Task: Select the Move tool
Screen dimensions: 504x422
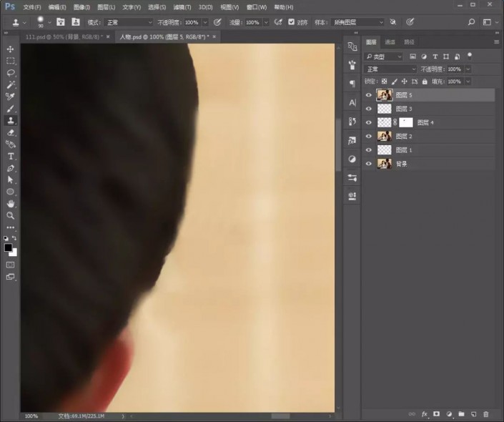Action: [10, 49]
